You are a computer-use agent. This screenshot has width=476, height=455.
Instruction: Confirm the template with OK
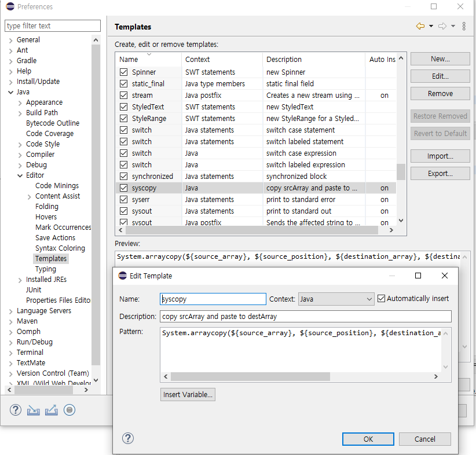(x=368, y=439)
